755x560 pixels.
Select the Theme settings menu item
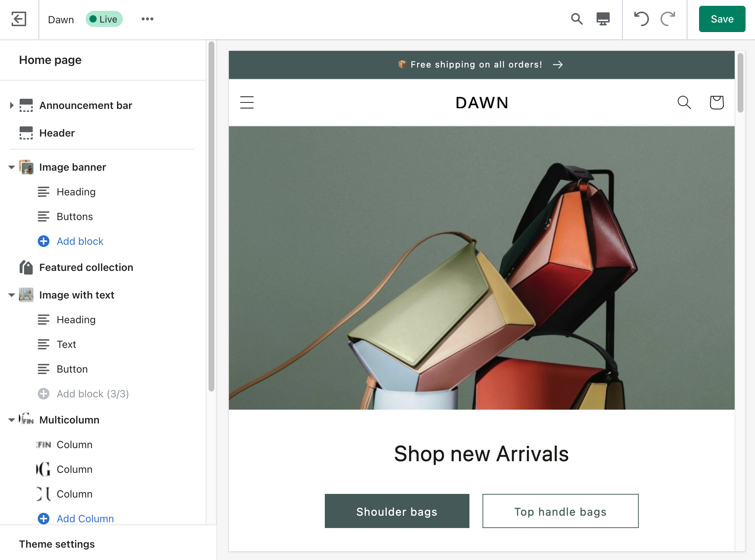(57, 544)
